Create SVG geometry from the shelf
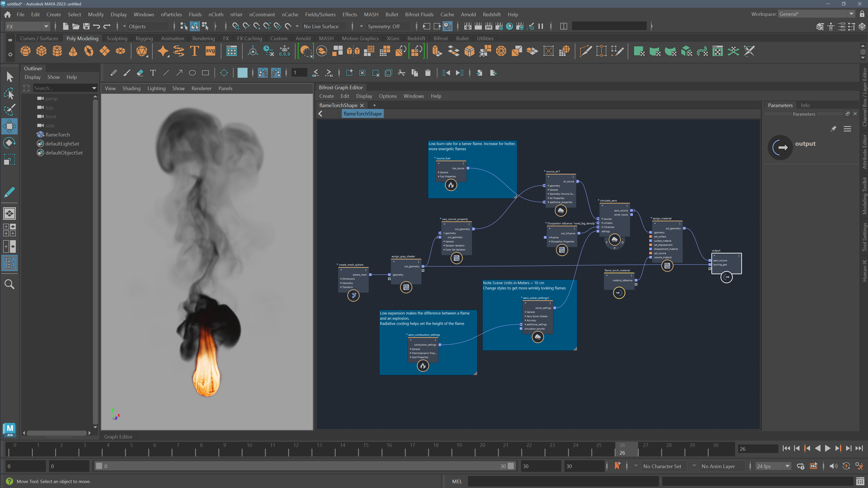Screen dimensions: 868x488 (x=210, y=51)
